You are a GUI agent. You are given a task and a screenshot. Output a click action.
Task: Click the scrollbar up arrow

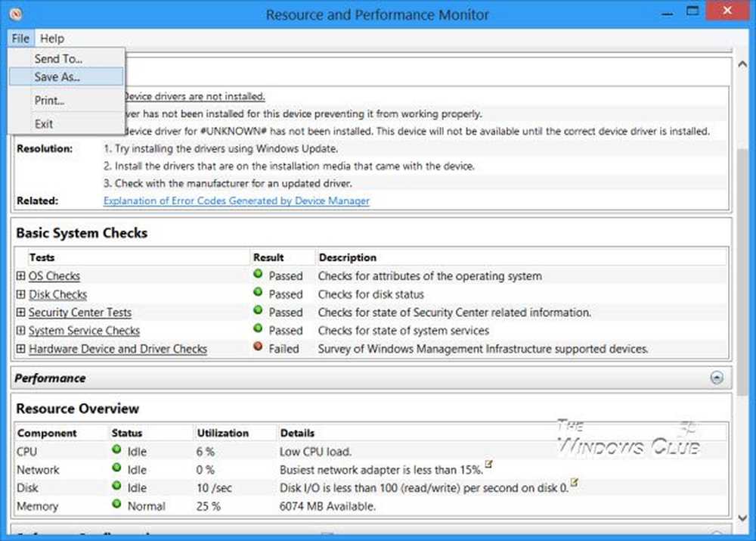(742, 64)
